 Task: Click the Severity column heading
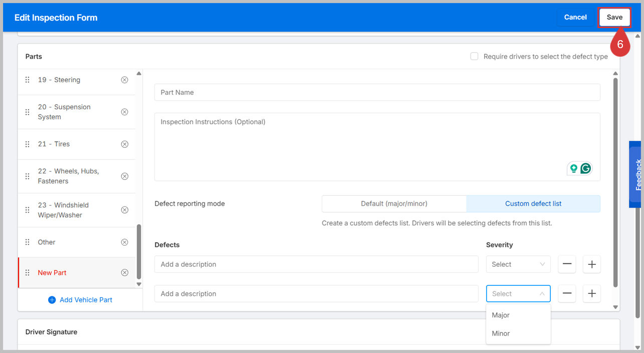click(500, 245)
